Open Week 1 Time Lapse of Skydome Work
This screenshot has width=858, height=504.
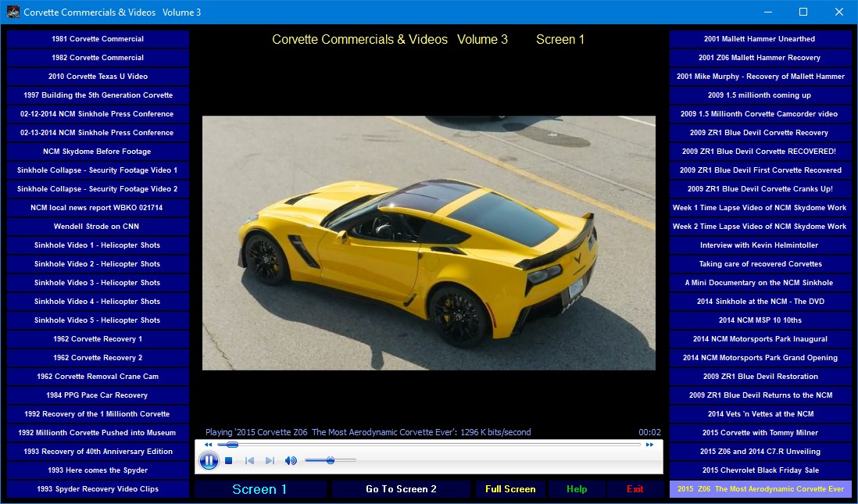pos(760,207)
